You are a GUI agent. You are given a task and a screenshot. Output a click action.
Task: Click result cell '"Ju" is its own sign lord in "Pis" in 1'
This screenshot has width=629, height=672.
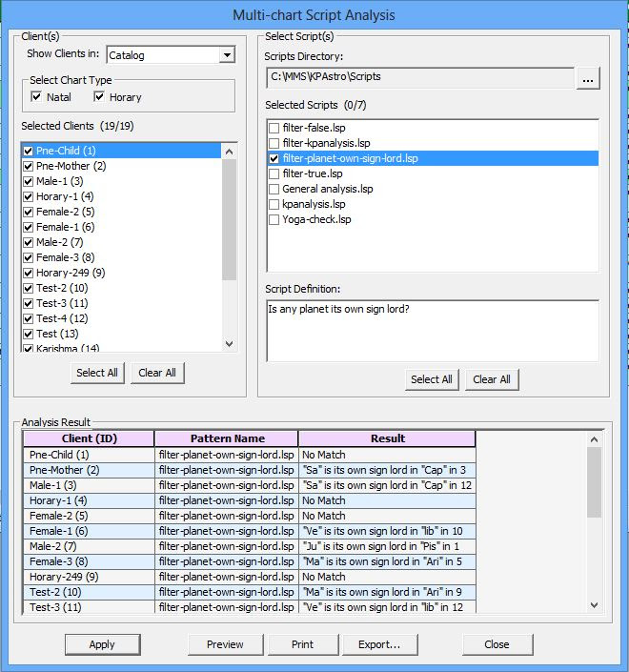[x=387, y=546]
